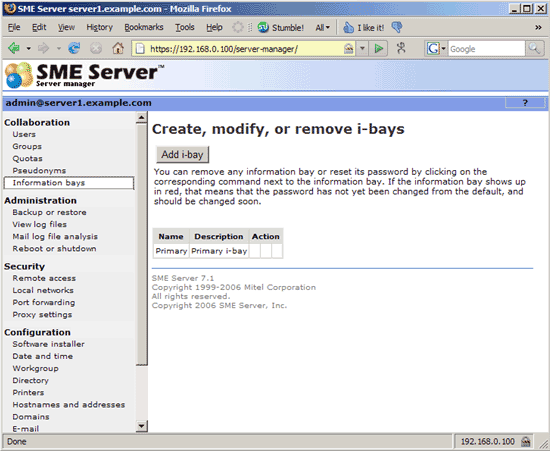Screen dimensions: 550x451
Task: Open Mail log file analysis
Action: 55,236
